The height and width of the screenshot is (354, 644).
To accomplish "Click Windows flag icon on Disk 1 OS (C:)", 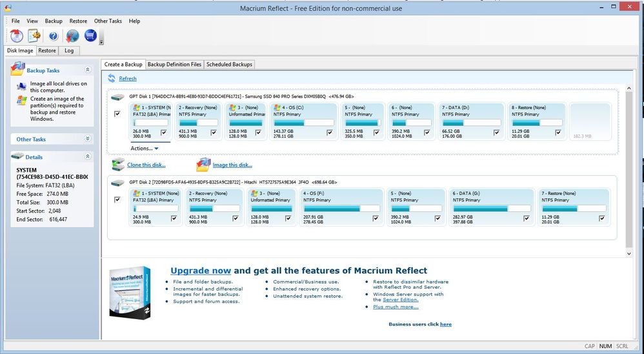I will [x=277, y=107].
